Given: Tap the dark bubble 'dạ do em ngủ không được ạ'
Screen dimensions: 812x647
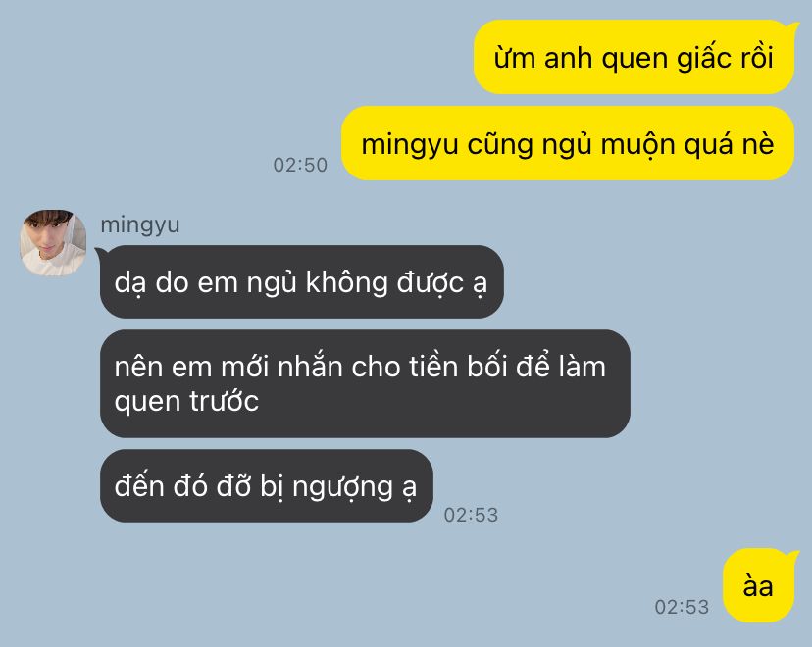Looking at the screenshot, I should click(301, 281).
